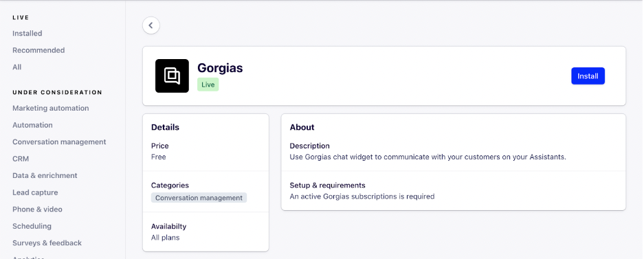Install the Gorgias integration

click(588, 76)
